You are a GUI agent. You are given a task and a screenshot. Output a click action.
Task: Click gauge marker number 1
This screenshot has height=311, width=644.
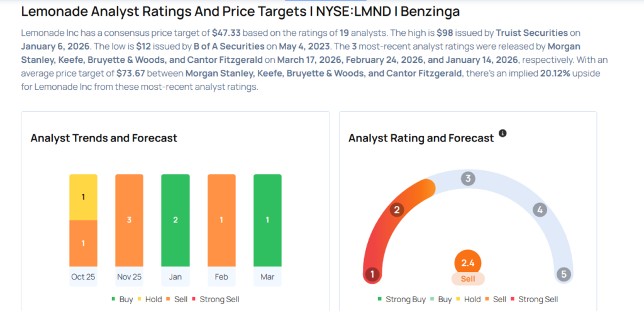(x=372, y=275)
